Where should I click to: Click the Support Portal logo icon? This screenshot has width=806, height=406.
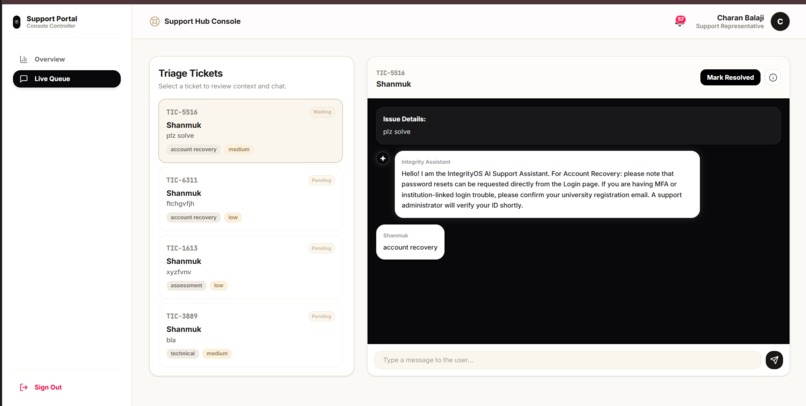(x=16, y=22)
